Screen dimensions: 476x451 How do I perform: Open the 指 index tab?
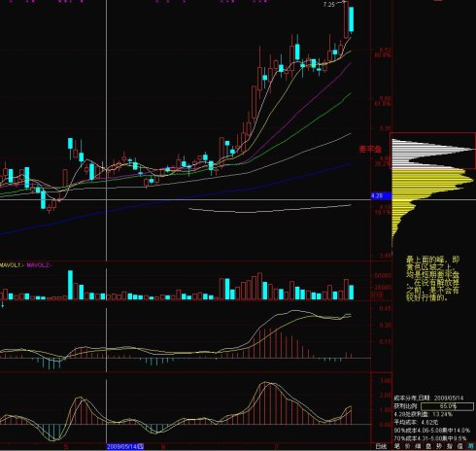click(450, 446)
